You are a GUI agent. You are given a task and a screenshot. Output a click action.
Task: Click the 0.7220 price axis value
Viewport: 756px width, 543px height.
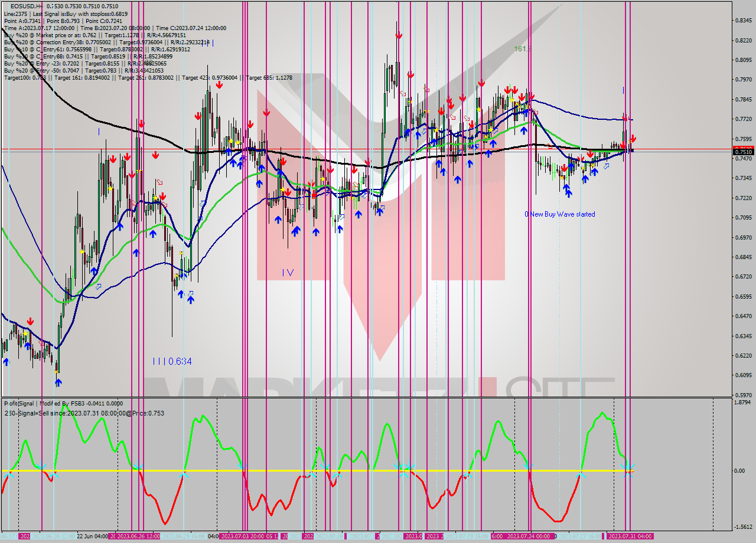tap(743, 198)
